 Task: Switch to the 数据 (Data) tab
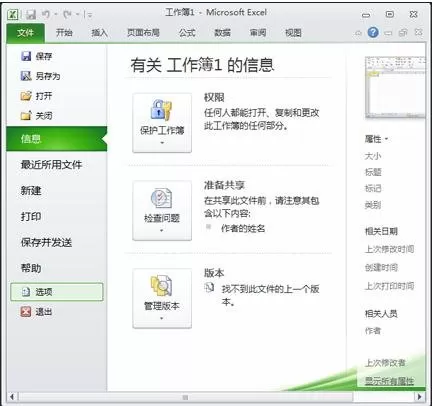coord(222,33)
